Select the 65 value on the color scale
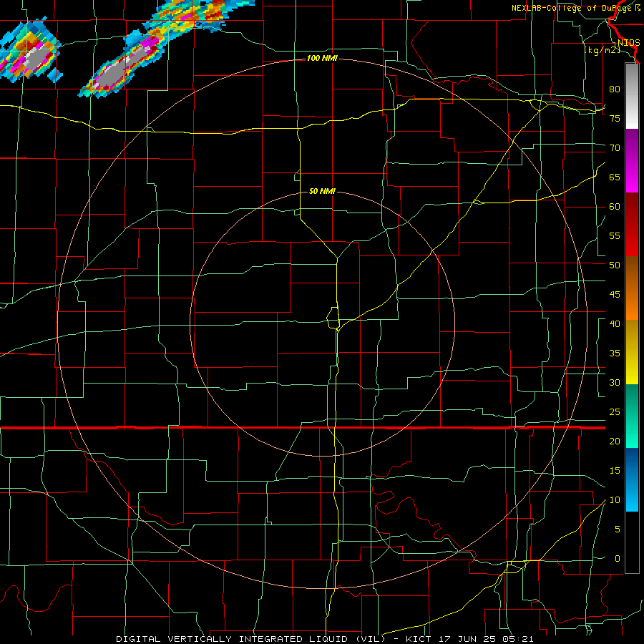This screenshot has height=644, width=644. point(615,177)
